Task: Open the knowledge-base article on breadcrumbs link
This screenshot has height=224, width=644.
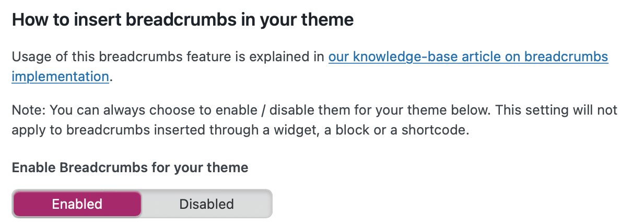Action: 468,57
